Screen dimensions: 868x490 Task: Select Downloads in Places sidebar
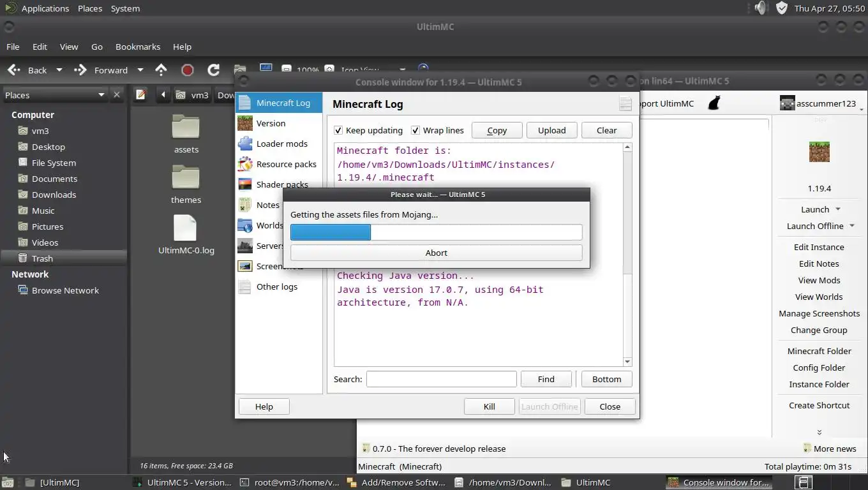pyautogui.click(x=54, y=195)
